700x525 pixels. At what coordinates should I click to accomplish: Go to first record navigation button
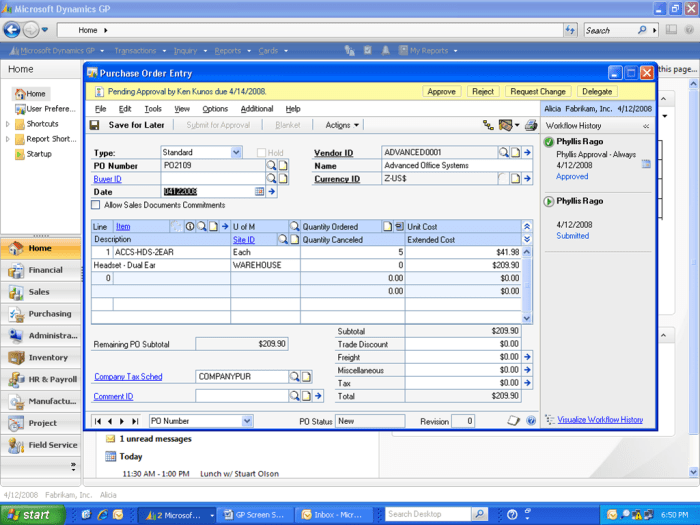[98, 421]
